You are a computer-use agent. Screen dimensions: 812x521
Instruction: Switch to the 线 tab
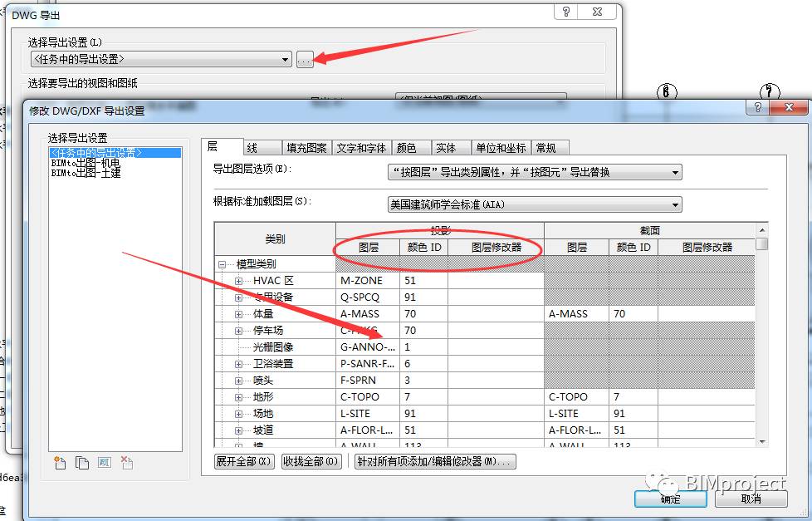click(262, 148)
